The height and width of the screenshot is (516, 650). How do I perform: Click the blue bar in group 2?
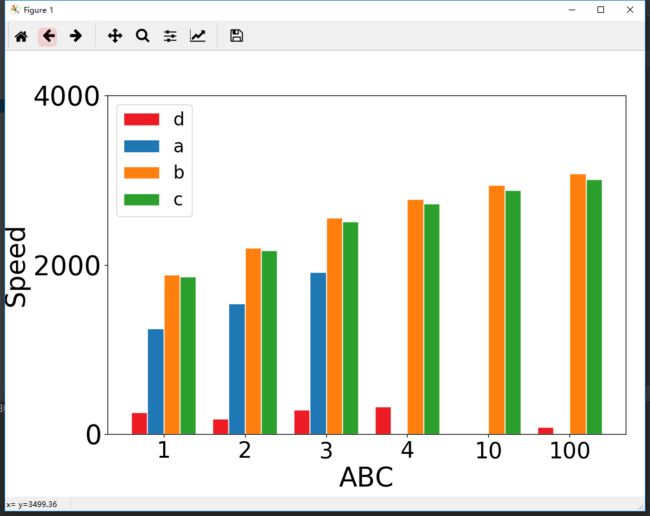coord(237,369)
